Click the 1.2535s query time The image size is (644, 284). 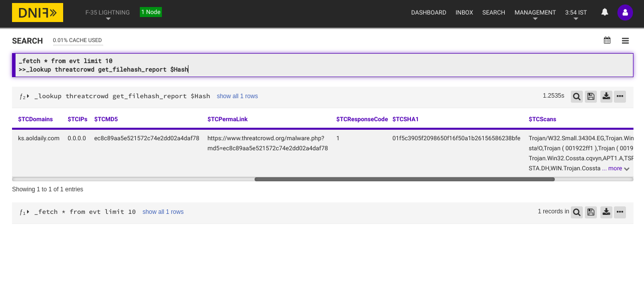click(553, 96)
